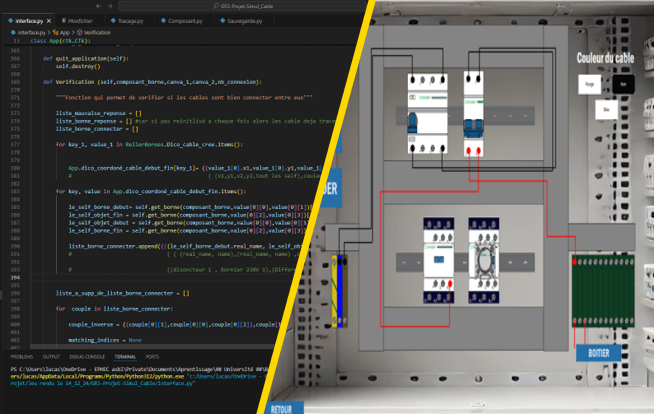Close the interface.py tab

pyautogui.click(x=49, y=20)
